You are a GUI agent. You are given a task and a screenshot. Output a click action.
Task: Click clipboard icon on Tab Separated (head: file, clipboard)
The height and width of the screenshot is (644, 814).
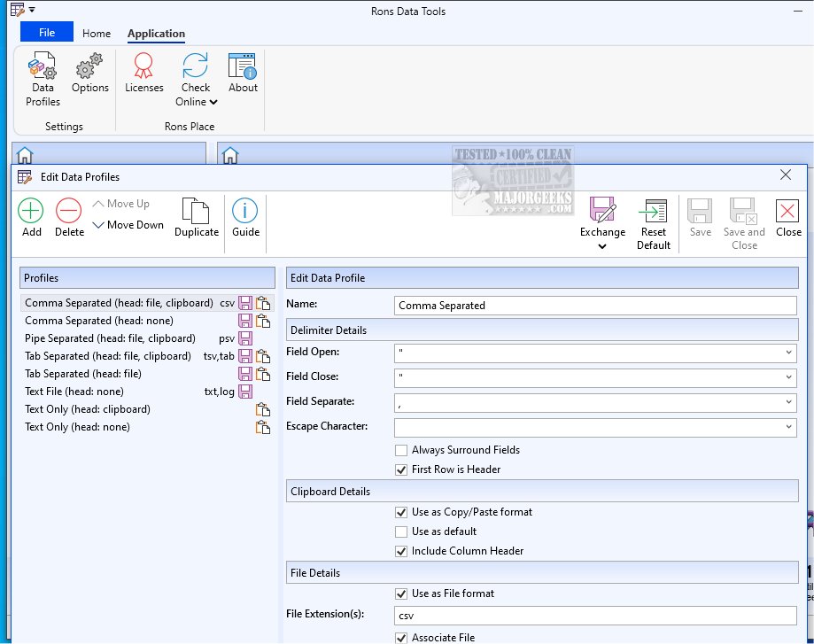(263, 356)
